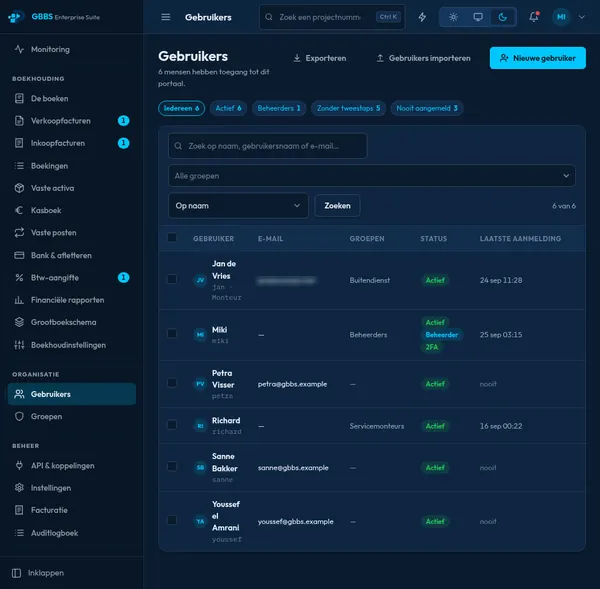Image resolution: width=600 pixels, height=589 pixels.
Task: Open quick actions lightning icon
Action: pyautogui.click(x=422, y=17)
